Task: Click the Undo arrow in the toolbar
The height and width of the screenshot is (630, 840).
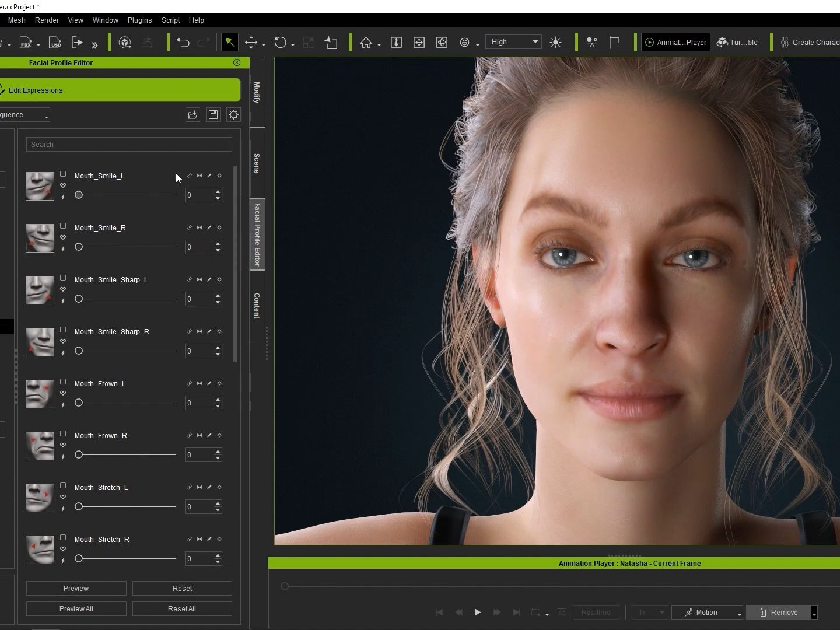Action: pyautogui.click(x=183, y=43)
